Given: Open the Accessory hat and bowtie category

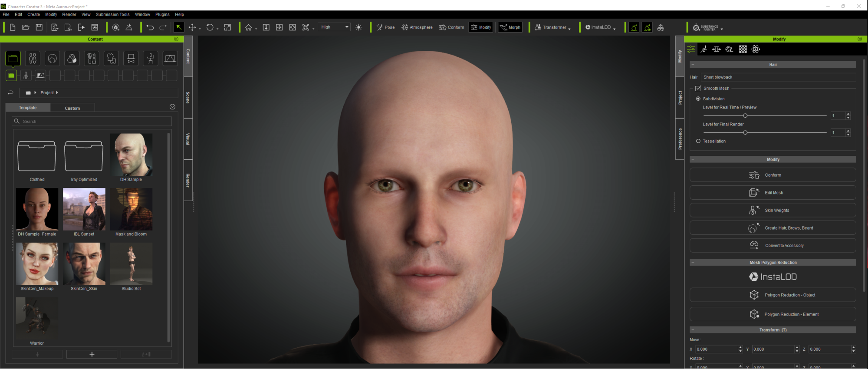Looking at the screenshot, I should point(131,58).
